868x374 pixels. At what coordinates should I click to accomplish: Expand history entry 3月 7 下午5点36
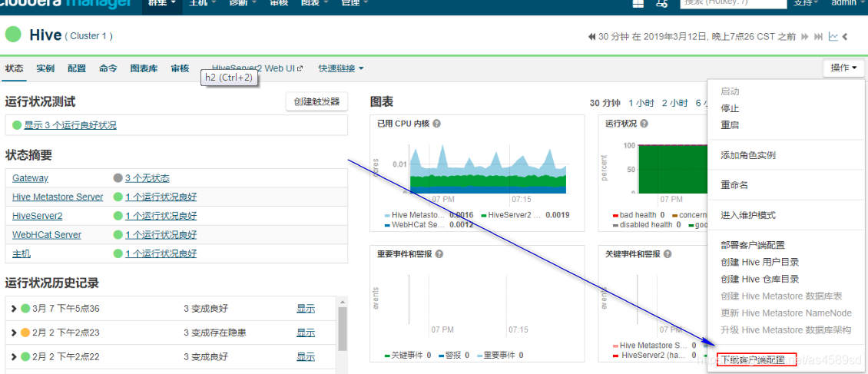pos(14,308)
